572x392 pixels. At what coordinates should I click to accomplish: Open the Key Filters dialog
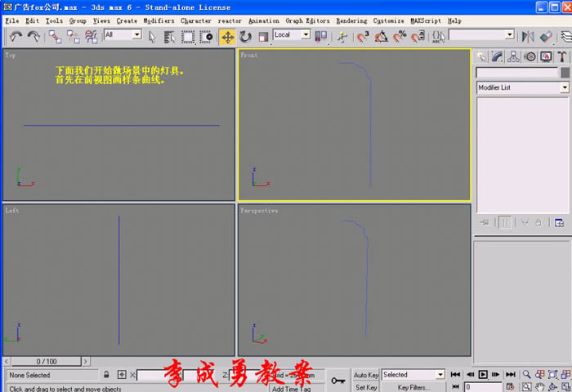pyautogui.click(x=413, y=387)
